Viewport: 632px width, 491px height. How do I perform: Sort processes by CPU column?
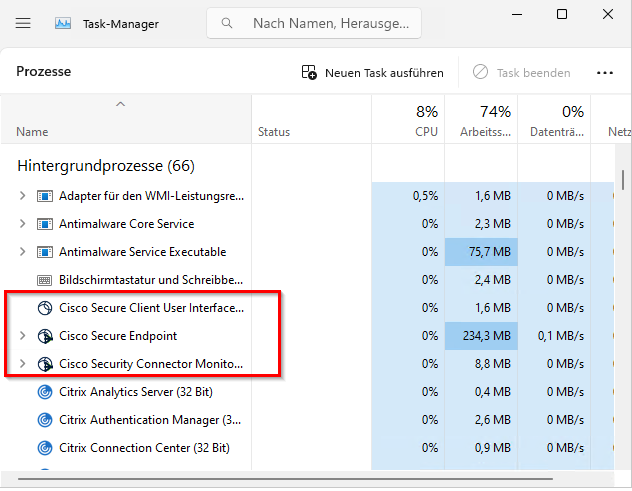pyautogui.click(x=426, y=120)
